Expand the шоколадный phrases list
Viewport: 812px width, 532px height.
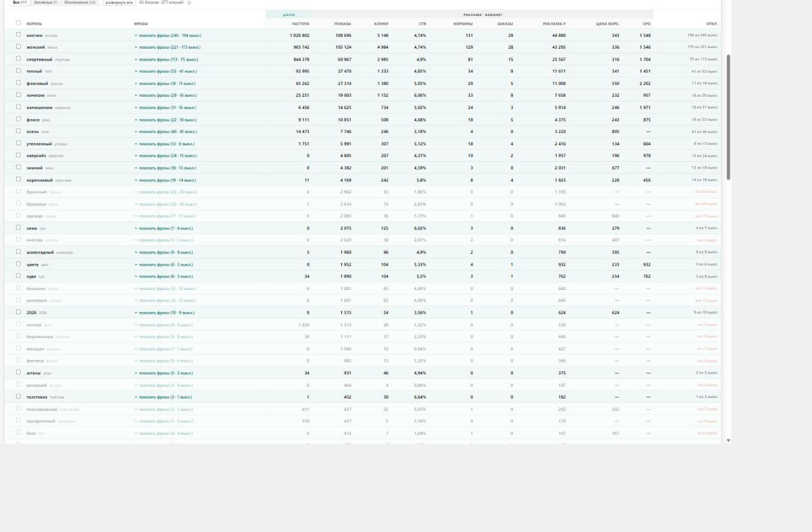164,252
